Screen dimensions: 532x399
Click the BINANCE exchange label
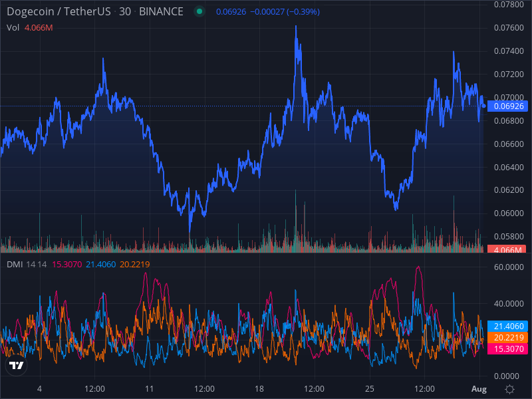point(161,11)
